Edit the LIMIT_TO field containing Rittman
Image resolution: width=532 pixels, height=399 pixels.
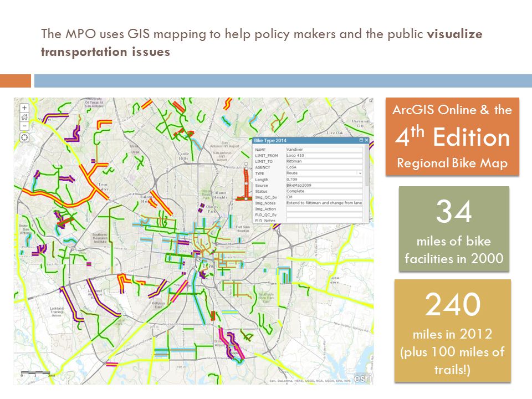(x=324, y=161)
